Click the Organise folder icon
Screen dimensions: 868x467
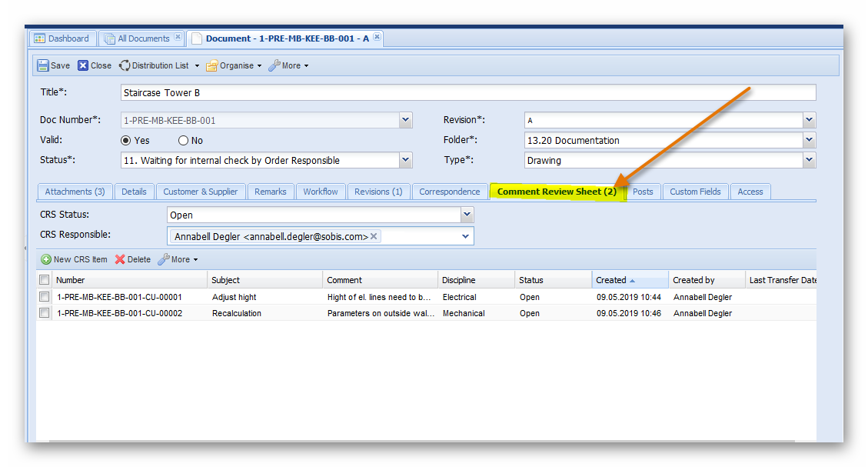tap(211, 66)
